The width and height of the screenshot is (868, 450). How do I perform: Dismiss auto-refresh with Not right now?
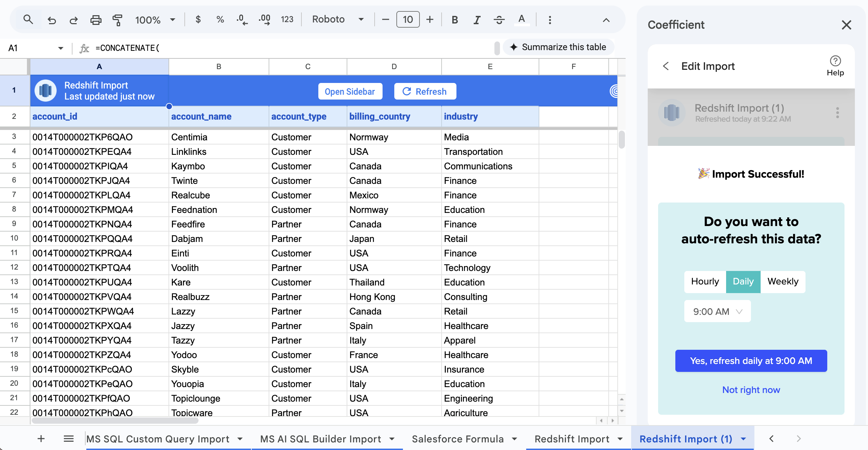pyautogui.click(x=751, y=390)
